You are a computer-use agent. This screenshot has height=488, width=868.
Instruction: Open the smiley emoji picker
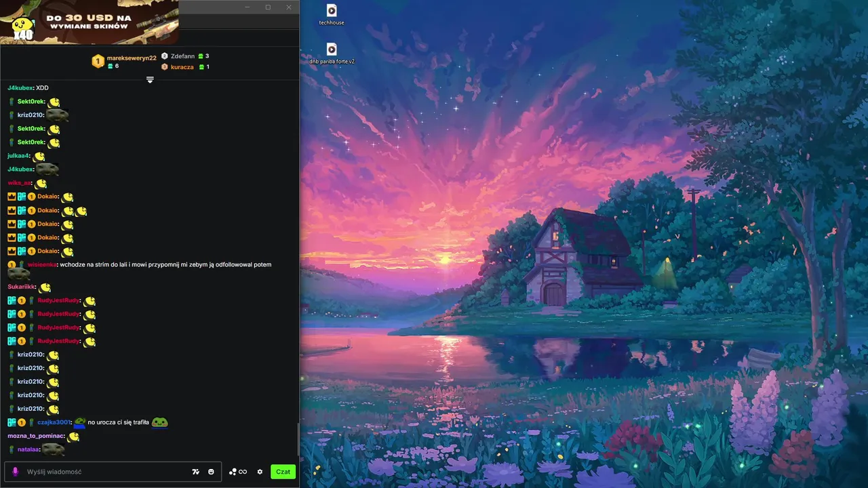[211, 472]
